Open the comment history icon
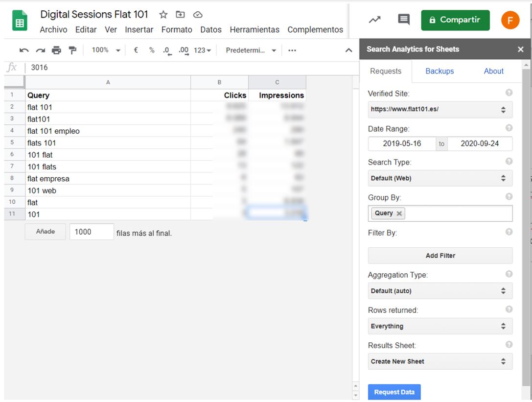This screenshot has height=402, width=532. tap(404, 20)
